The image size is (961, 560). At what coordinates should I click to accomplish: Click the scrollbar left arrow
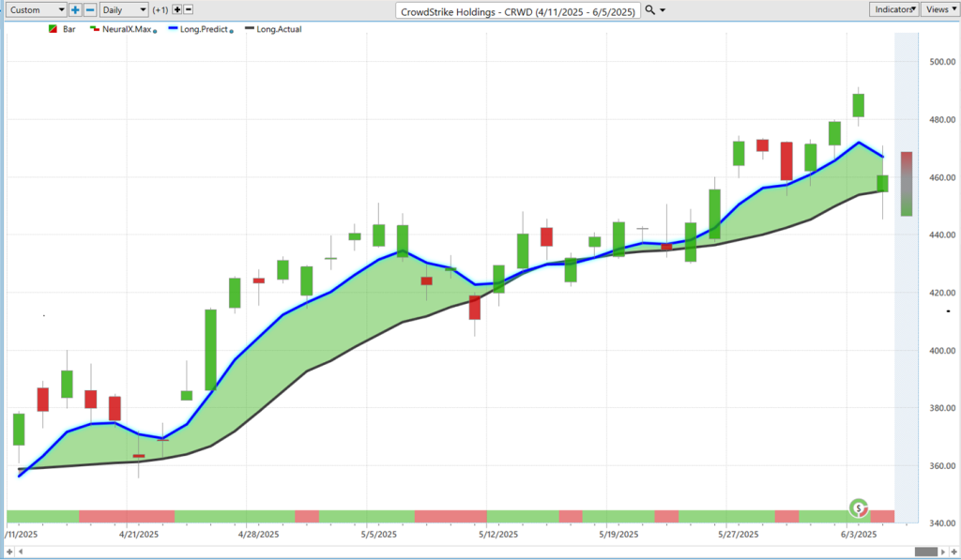point(21,552)
